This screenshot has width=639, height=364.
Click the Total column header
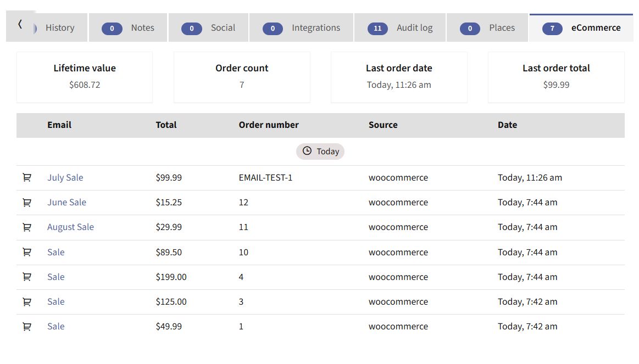(x=166, y=125)
